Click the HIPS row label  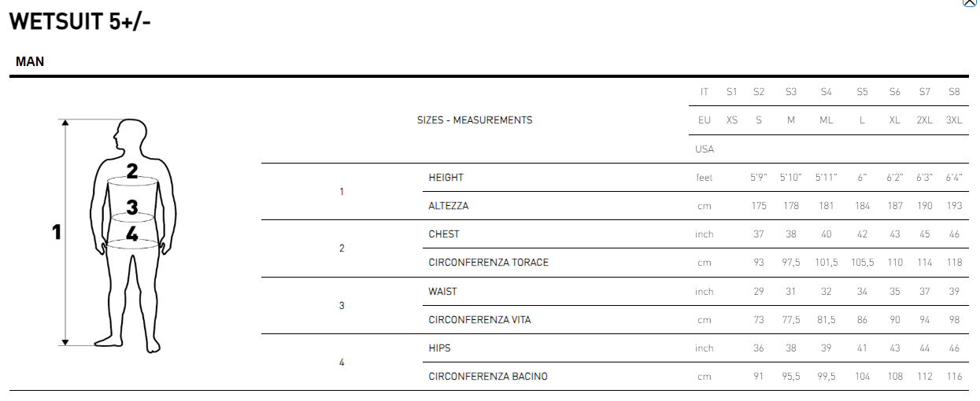[x=440, y=348]
